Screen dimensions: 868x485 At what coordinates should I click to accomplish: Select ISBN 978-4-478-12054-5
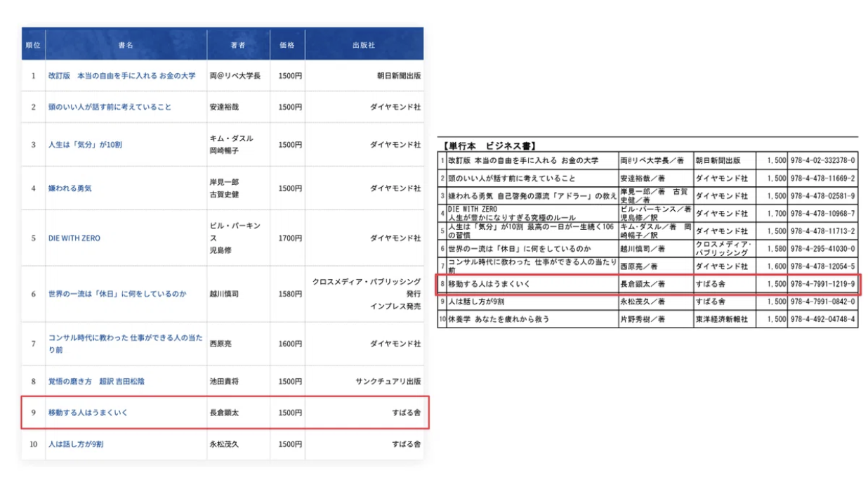pyautogui.click(x=822, y=266)
